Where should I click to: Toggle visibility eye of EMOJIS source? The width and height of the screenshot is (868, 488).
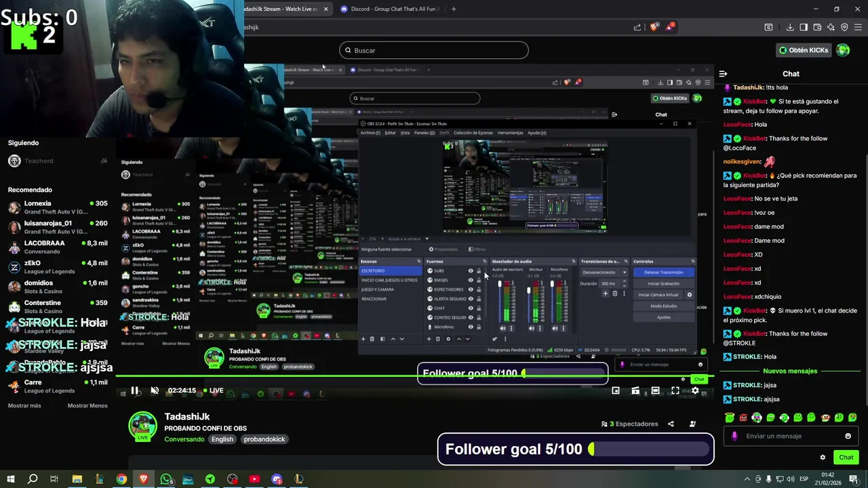(471, 280)
